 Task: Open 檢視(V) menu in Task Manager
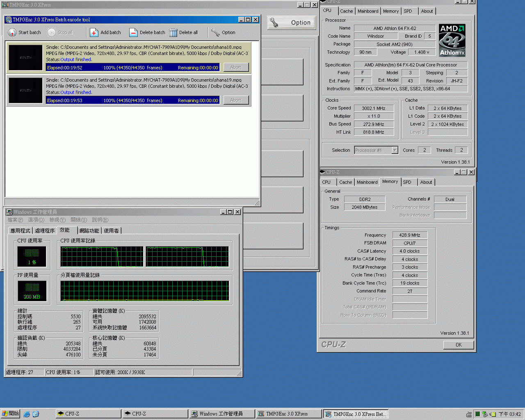pos(57,220)
